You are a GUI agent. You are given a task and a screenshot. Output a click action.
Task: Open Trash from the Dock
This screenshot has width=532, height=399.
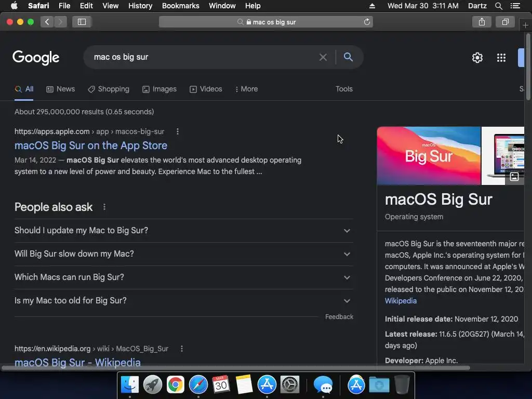point(402,385)
